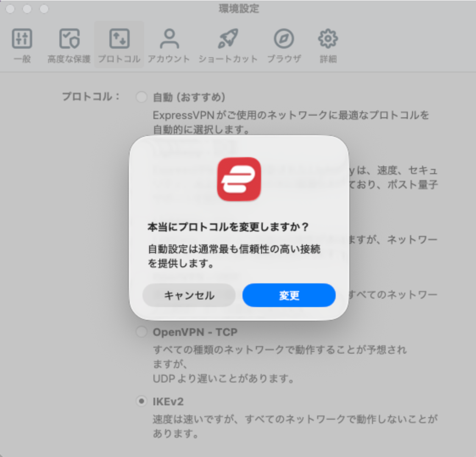Select the プロトコル up-down arrow icon
The width and height of the screenshot is (476, 457).
120,38
